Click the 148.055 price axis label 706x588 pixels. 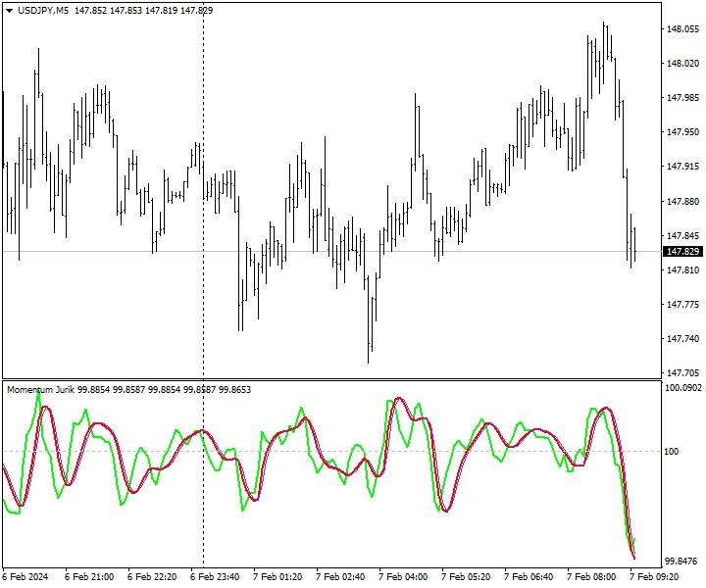[x=681, y=29]
